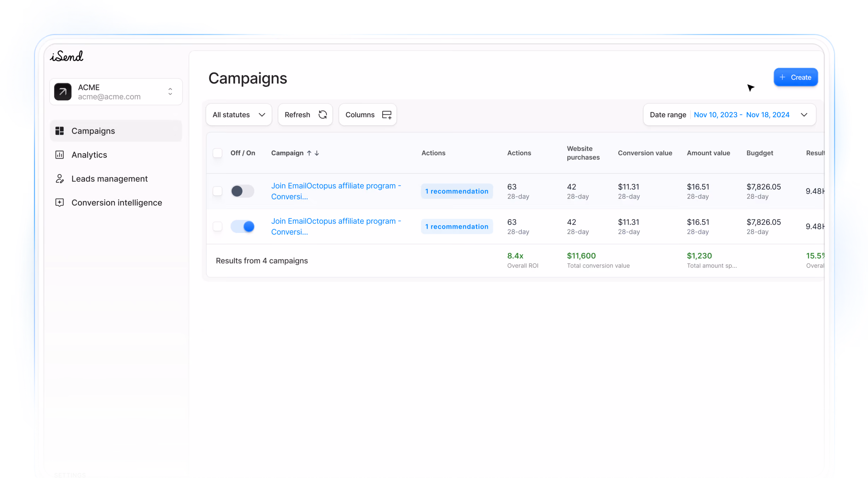Check the second campaign row checkbox
The height and width of the screenshot is (478, 868).
point(218,226)
